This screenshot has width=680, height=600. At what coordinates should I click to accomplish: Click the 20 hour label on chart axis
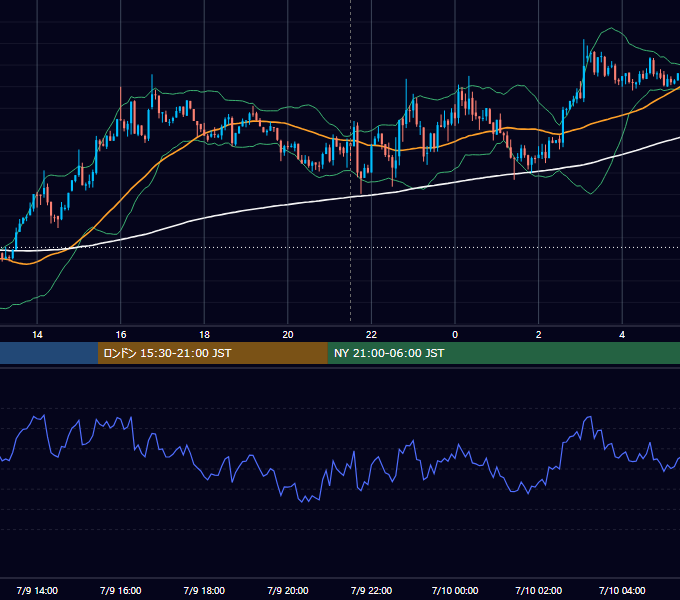288,335
